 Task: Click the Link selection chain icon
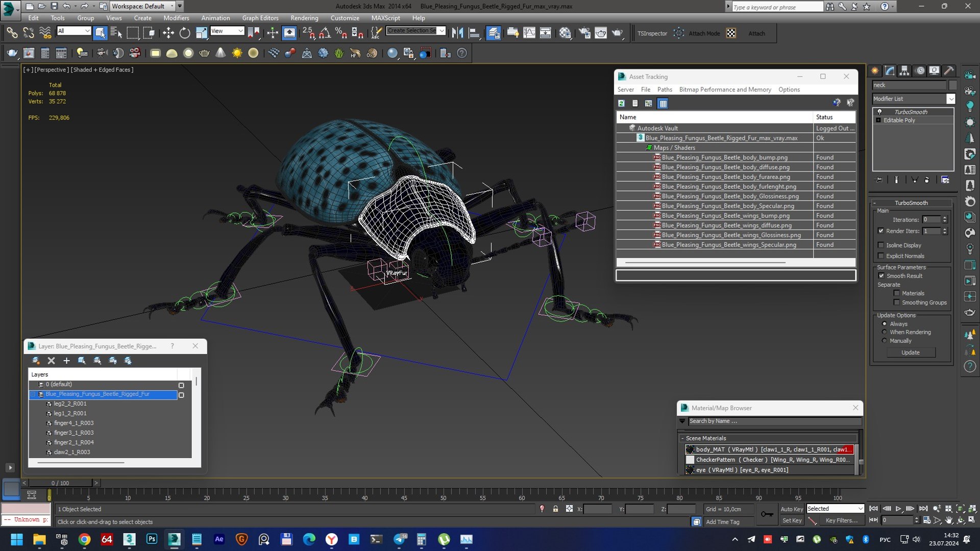(x=12, y=33)
